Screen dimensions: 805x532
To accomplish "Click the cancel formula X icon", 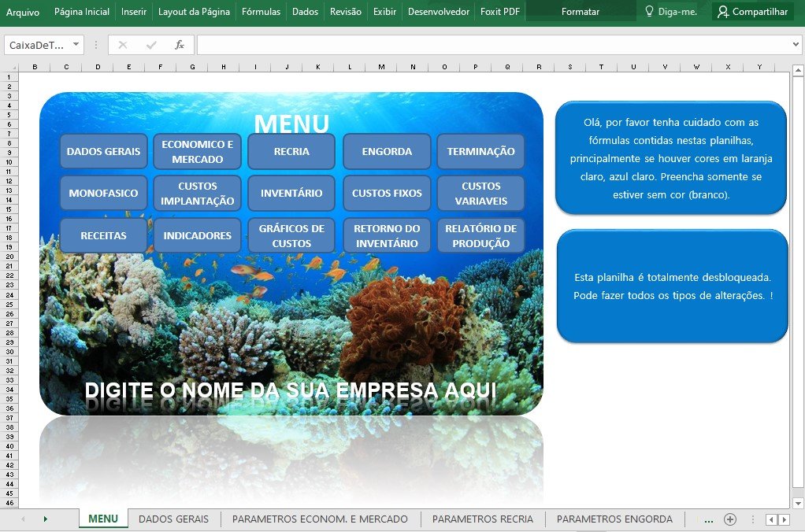I will pos(123,45).
